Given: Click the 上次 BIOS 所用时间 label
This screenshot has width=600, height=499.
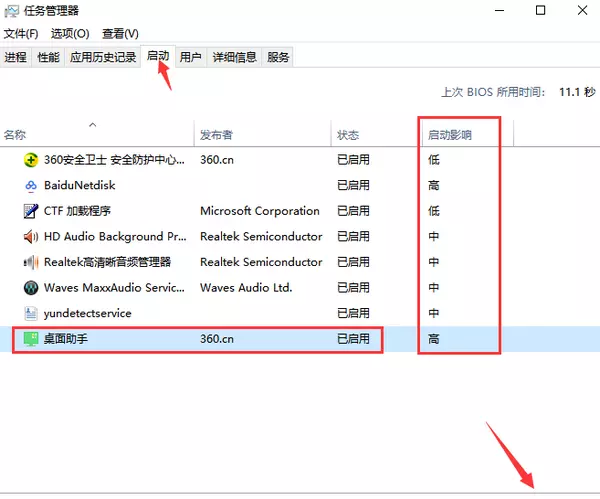Looking at the screenshot, I should [x=493, y=92].
